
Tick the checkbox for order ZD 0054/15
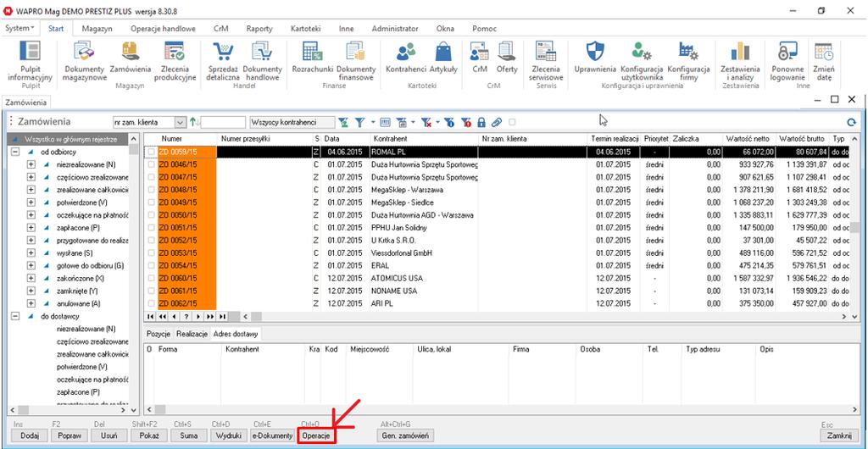tap(152, 265)
